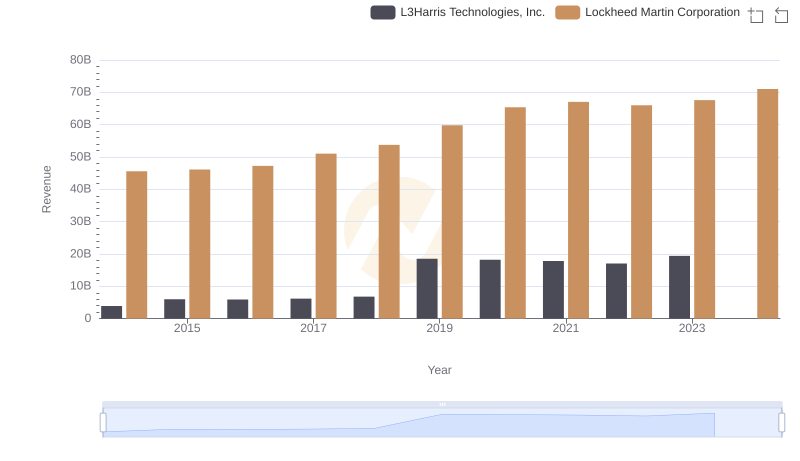Click the Lockheed Martin bar for 2019
This screenshot has height=461, width=800.
click(x=452, y=222)
